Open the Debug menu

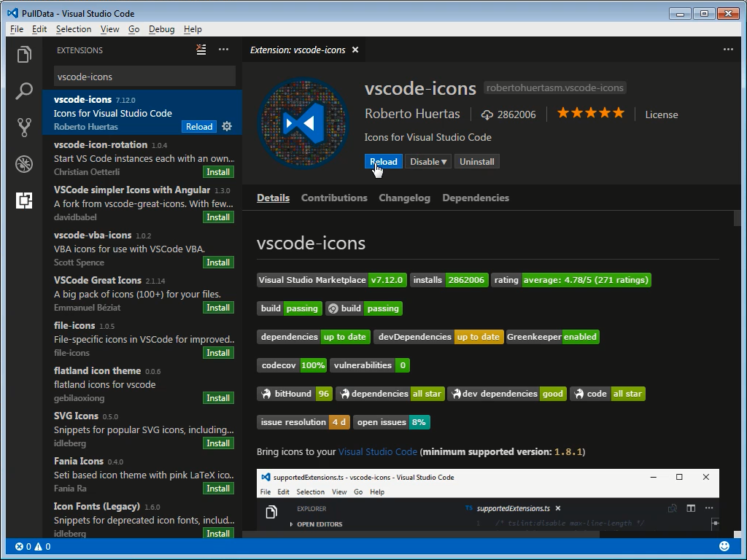161,29
